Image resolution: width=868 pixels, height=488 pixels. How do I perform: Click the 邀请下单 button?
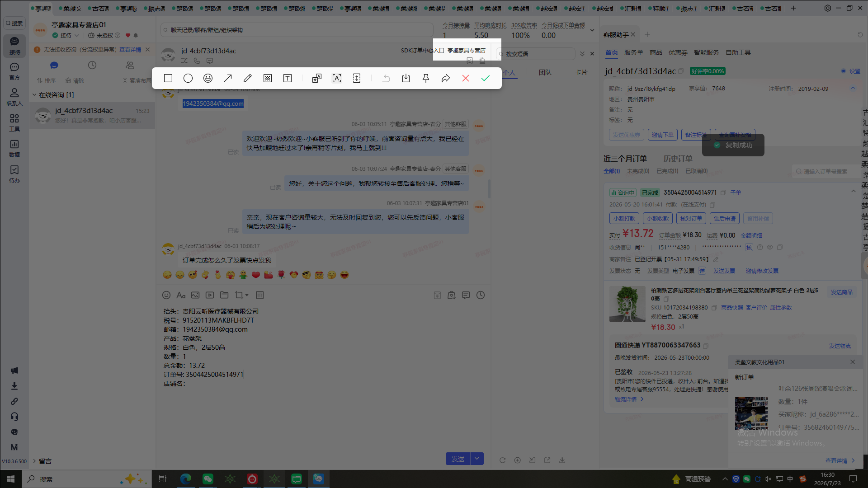tap(663, 135)
